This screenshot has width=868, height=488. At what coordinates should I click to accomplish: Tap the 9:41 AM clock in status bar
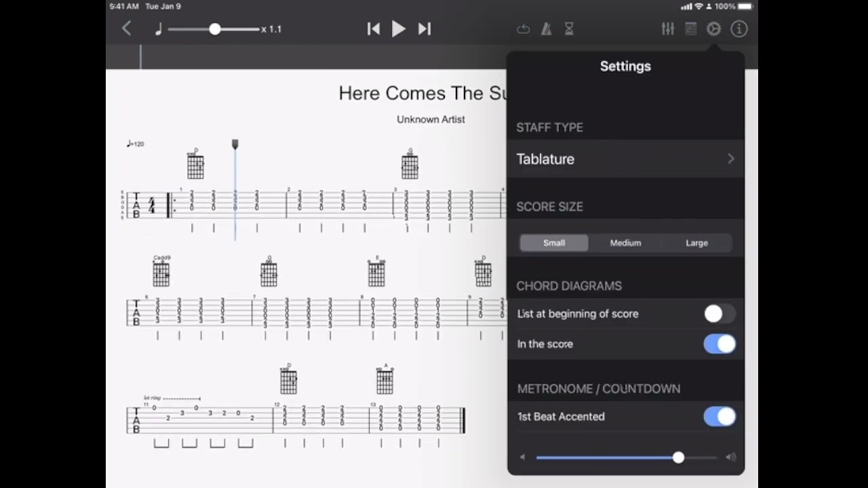[124, 6]
